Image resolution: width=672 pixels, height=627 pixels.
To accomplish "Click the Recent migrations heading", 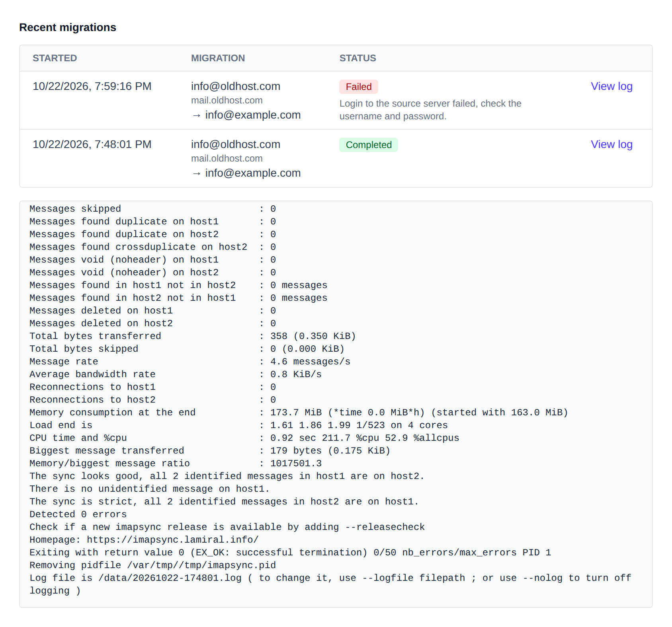I will (x=68, y=27).
